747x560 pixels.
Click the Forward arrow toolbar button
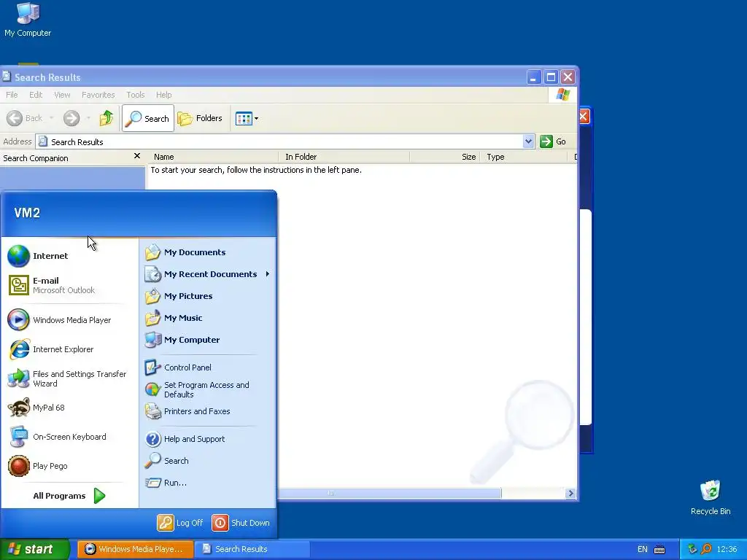pos(71,118)
